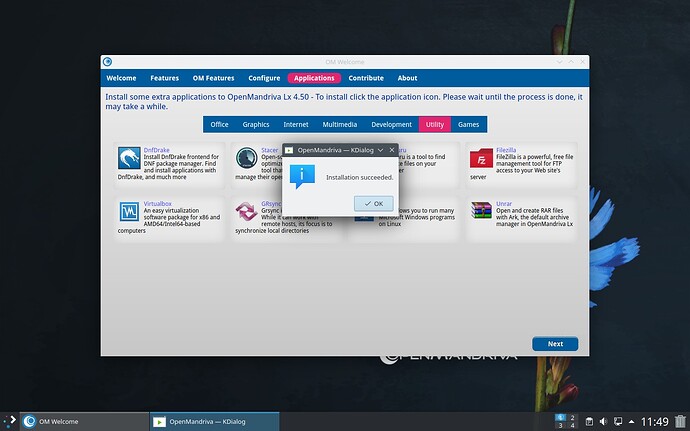Viewport: 690px width, 431px height.
Task: Open the volume control tray icon
Action: [603, 422]
